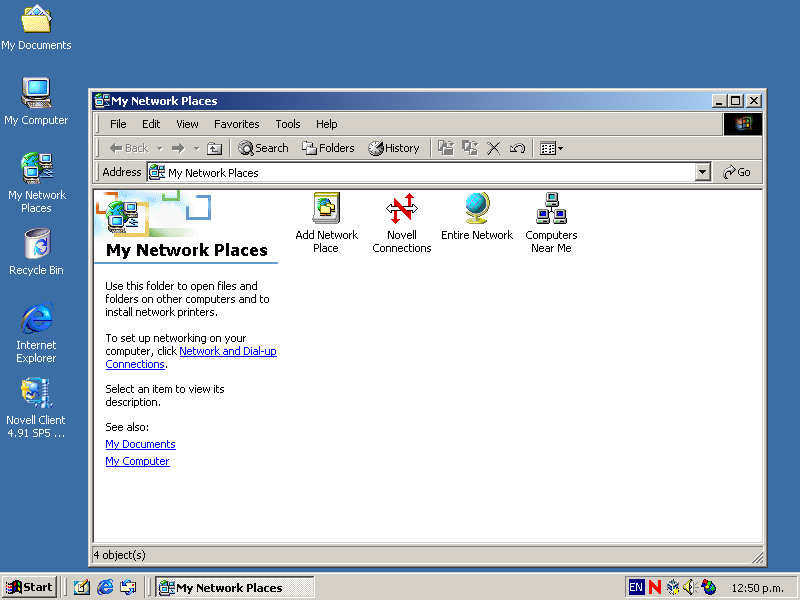Open the Help menu
The width and height of the screenshot is (800, 600).
pyautogui.click(x=327, y=124)
